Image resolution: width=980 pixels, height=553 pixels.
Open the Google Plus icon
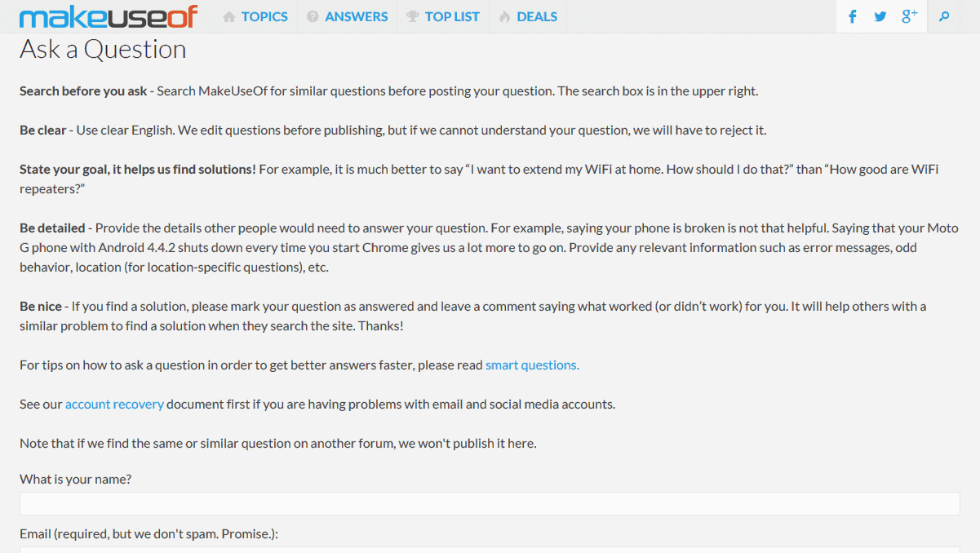click(x=909, y=16)
